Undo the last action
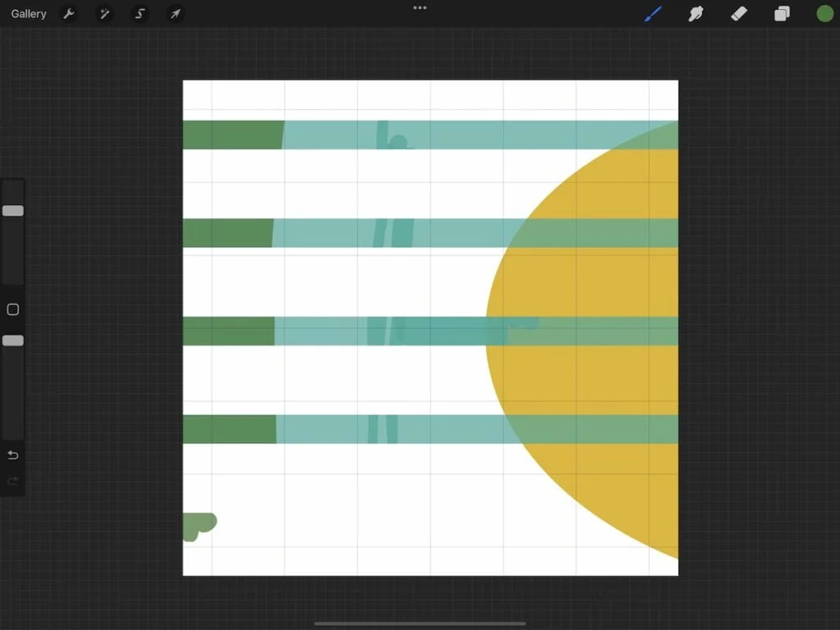This screenshot has width=840, height=630. (13, 455)
